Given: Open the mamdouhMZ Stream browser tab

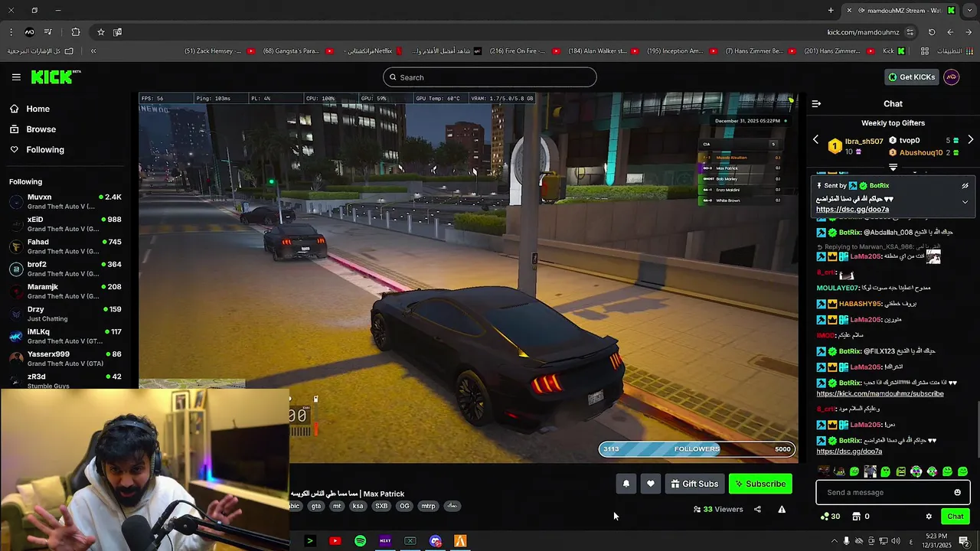Looking at the screenshot, I should point(900,11).
